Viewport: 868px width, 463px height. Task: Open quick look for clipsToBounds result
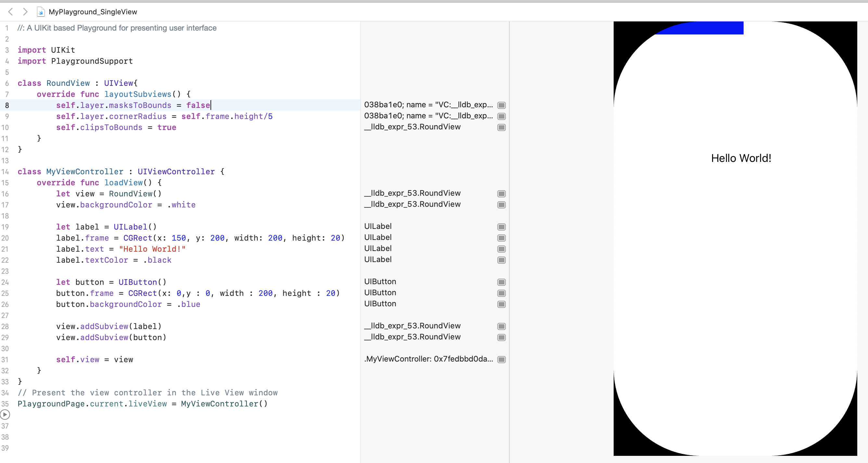(501, 127)
